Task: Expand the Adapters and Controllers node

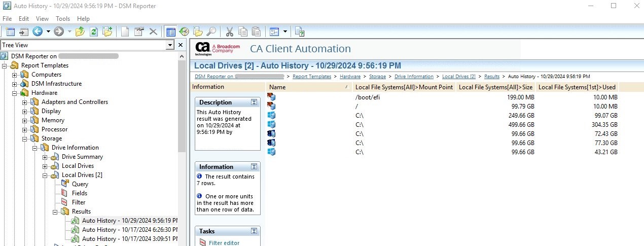Action: tap(25, 102)
